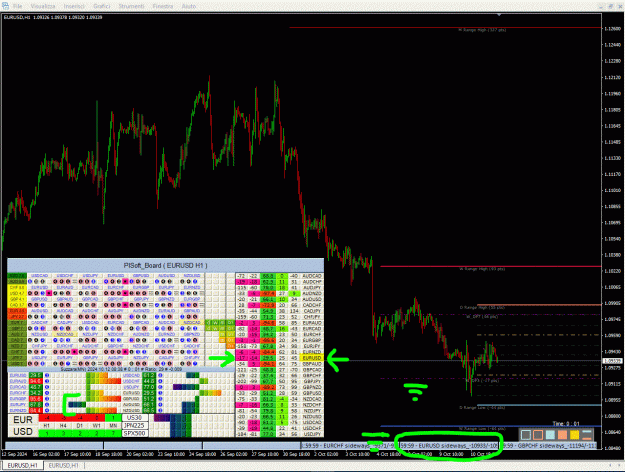Click blue circle icon beside USDCAD 61.2
Screen dimensions: 625x472
tap(160, 375)
